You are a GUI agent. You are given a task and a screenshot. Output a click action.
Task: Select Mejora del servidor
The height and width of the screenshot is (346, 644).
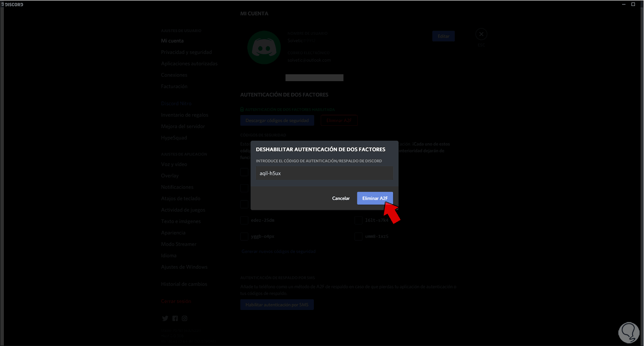183,126
